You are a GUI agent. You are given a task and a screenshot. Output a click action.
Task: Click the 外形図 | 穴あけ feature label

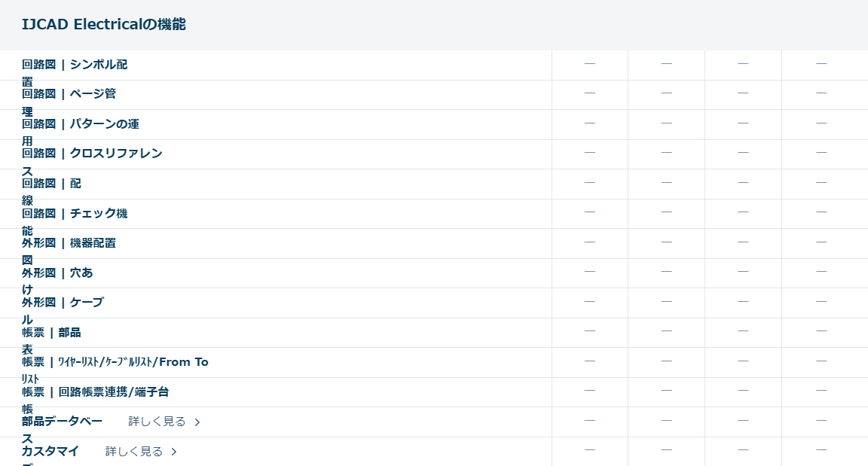57,273
